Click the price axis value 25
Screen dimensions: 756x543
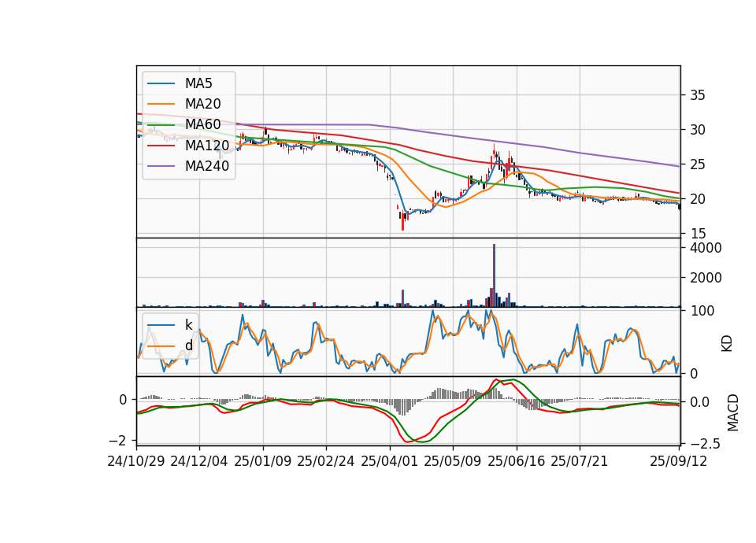coord(697,164)
